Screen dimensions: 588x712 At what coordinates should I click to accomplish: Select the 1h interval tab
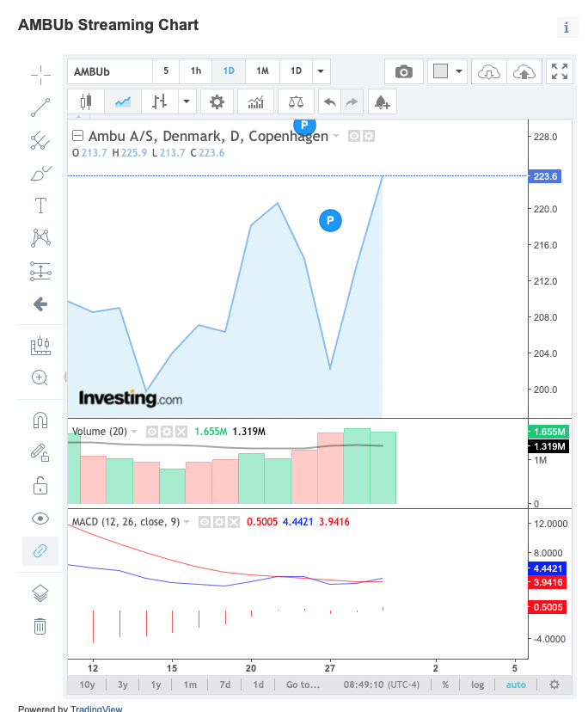click(x=196, y=71)
